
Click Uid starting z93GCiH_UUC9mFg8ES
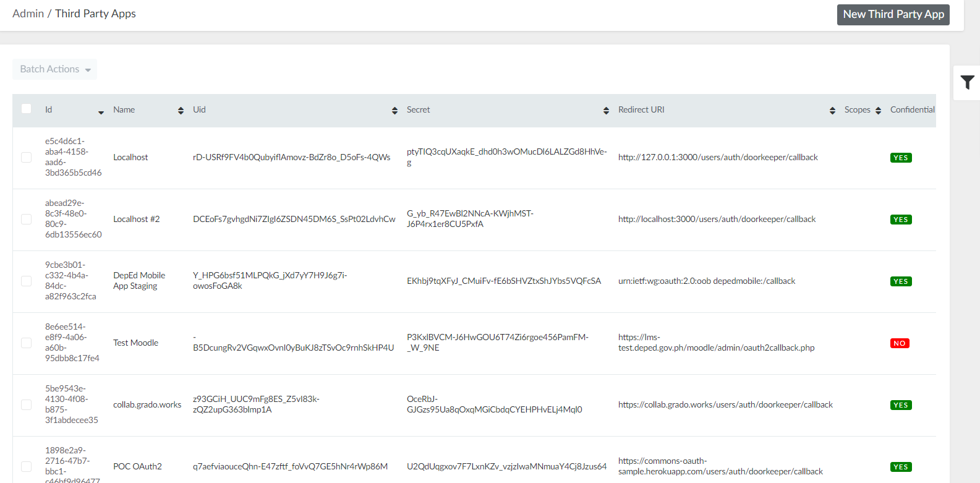[x=256, y=404]
